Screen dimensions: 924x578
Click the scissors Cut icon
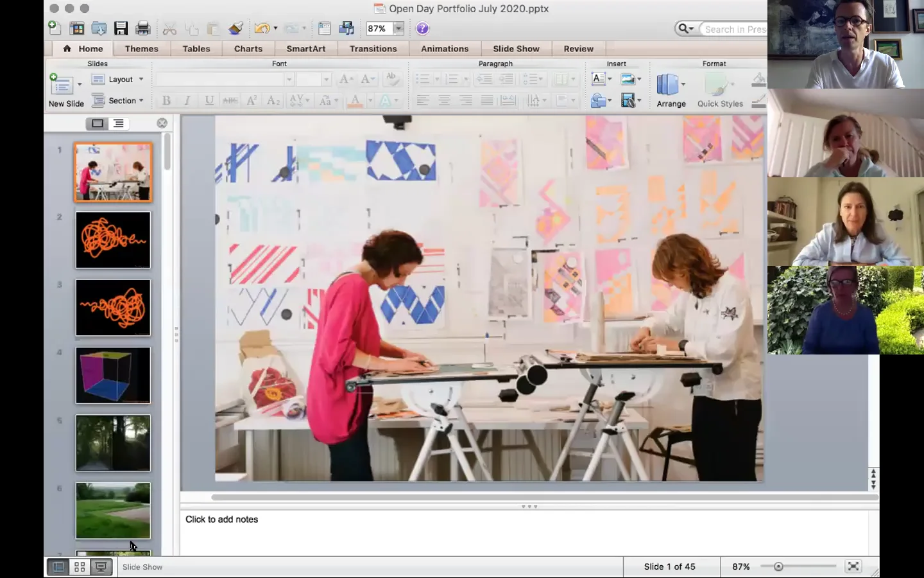(x=169, y=29)
